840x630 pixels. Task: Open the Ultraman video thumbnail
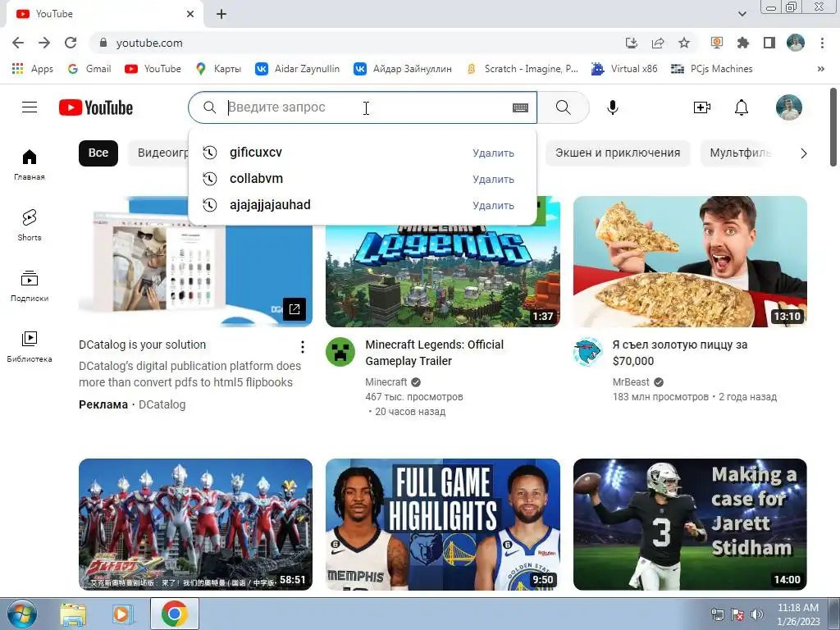point(195,524)
